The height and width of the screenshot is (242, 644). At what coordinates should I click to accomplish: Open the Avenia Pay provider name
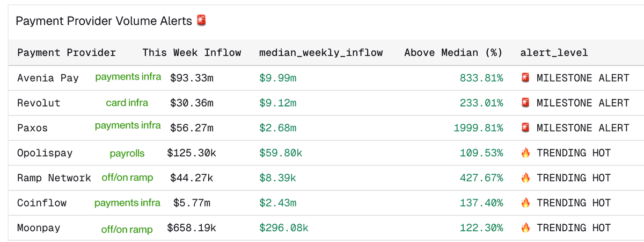coord(48,78)
